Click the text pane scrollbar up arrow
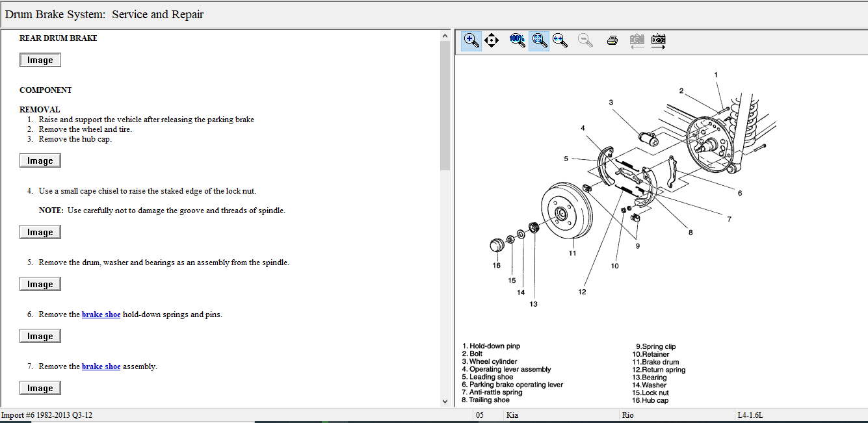 (445, 35)
